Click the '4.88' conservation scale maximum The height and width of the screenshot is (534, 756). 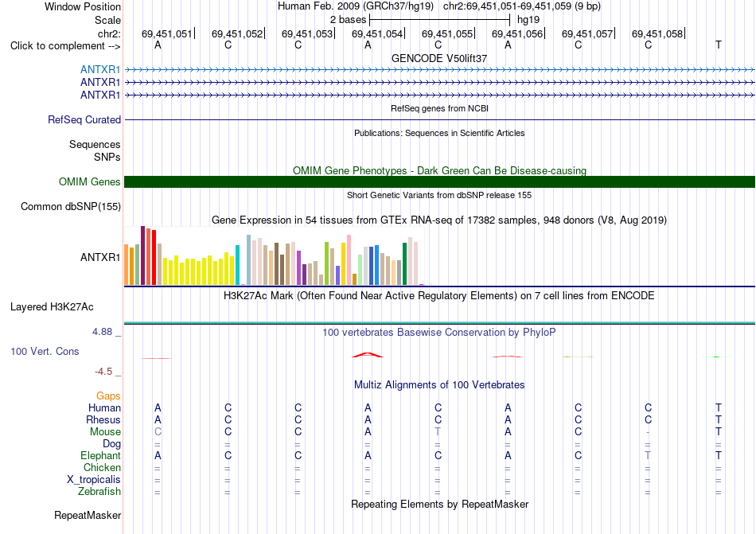[102, 332]
